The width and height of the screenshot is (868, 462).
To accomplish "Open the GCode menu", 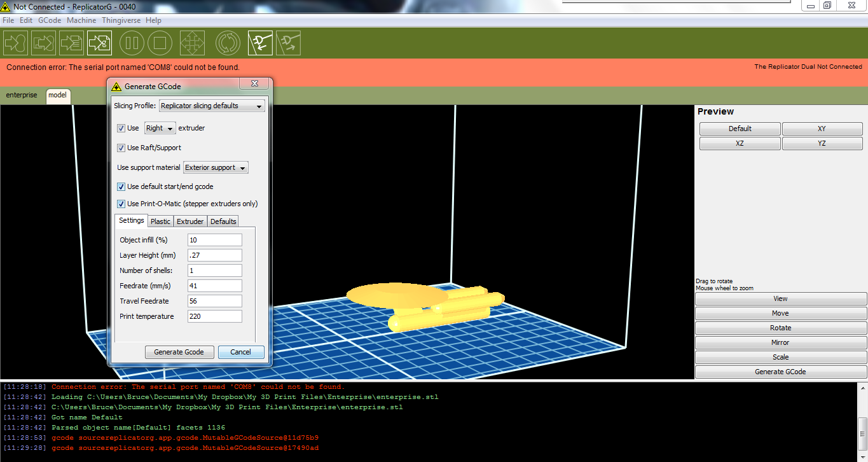I will [x=50, y=20].
